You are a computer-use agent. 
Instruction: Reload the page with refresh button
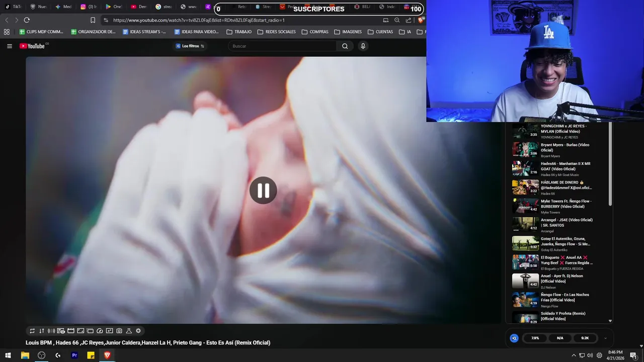(x=27, y=20)
